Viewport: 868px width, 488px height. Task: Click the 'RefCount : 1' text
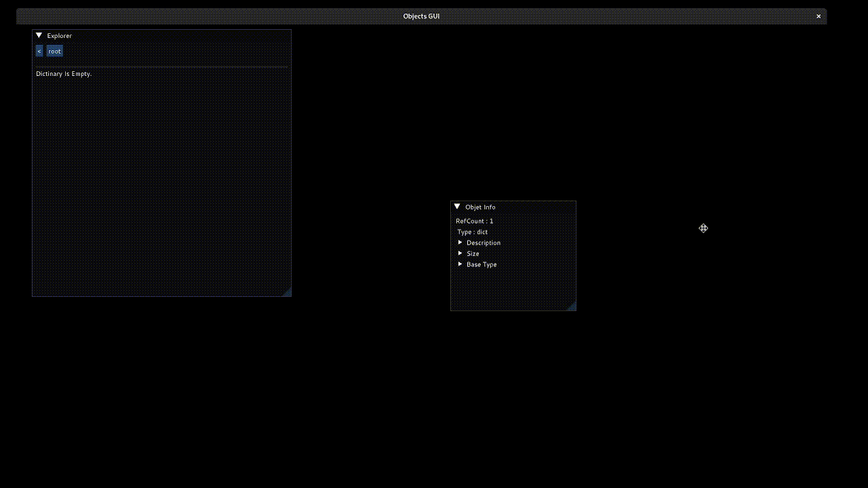coord(475,221)
